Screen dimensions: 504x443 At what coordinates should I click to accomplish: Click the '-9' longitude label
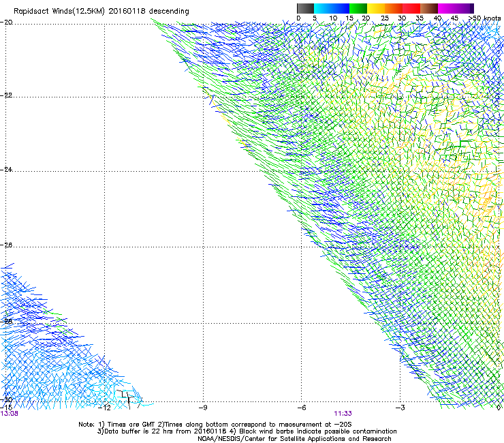[203, 408]
